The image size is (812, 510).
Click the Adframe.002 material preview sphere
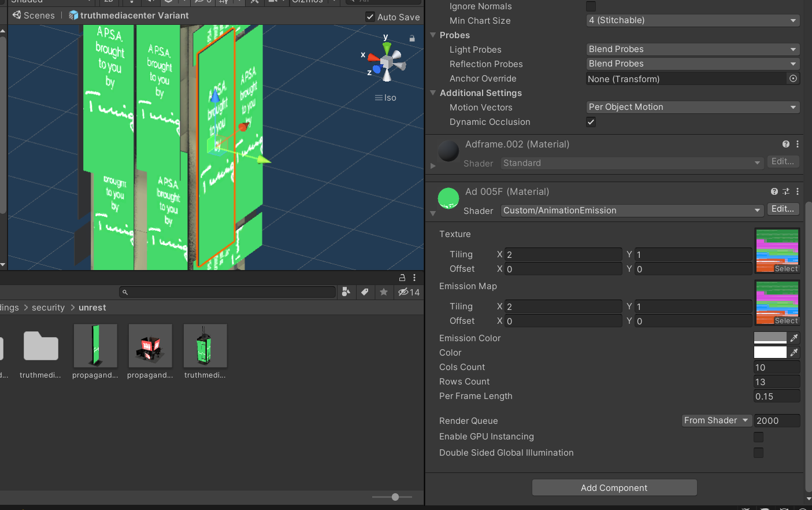(448, 151)
